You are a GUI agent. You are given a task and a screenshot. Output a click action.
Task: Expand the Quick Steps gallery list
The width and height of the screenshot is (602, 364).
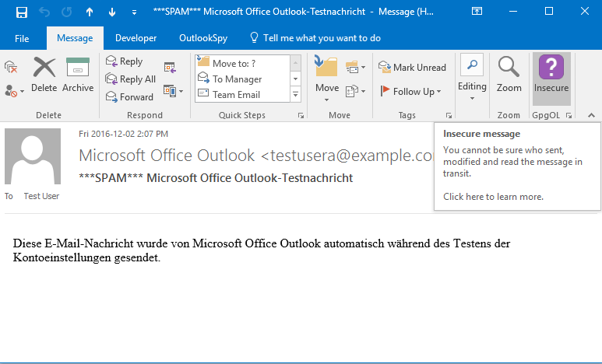[x=296, y=95]
